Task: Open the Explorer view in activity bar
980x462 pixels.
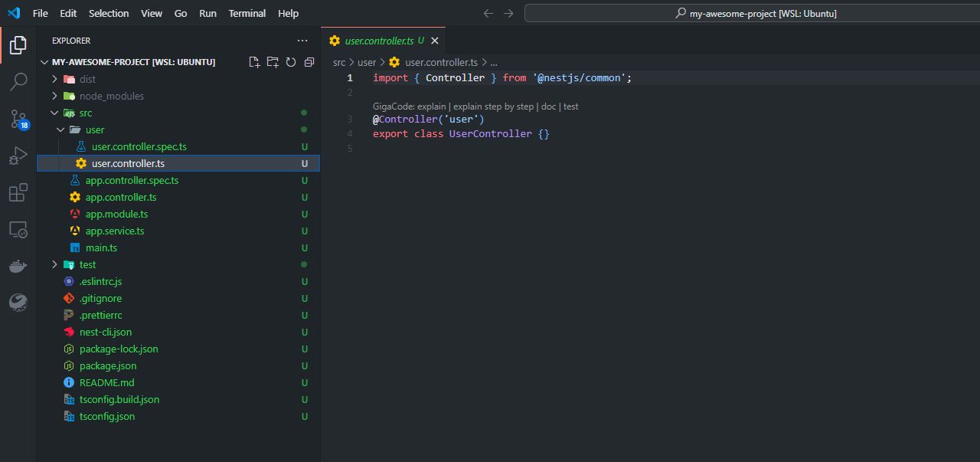Action: coord(18,46)
